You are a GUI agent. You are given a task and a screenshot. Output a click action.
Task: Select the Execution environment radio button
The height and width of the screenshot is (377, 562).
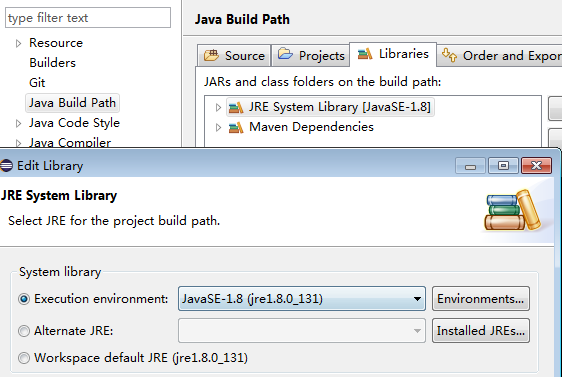(x=24, y=299)
